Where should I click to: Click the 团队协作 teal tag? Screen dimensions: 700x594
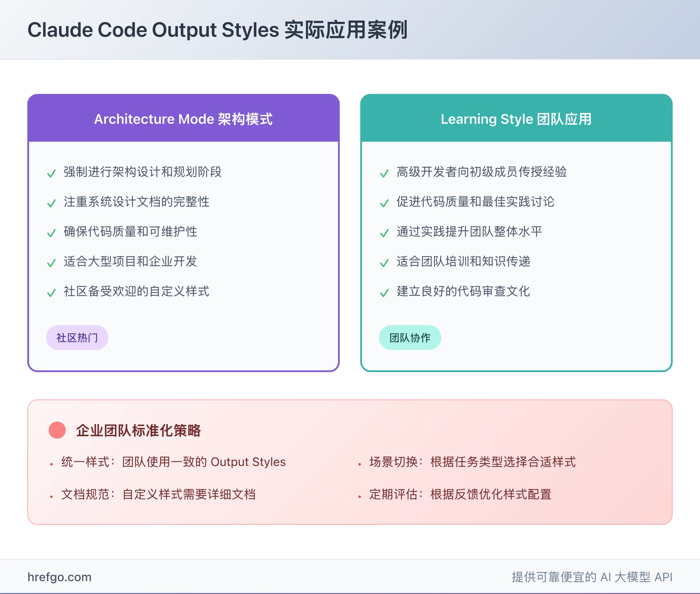pos(410,337)
